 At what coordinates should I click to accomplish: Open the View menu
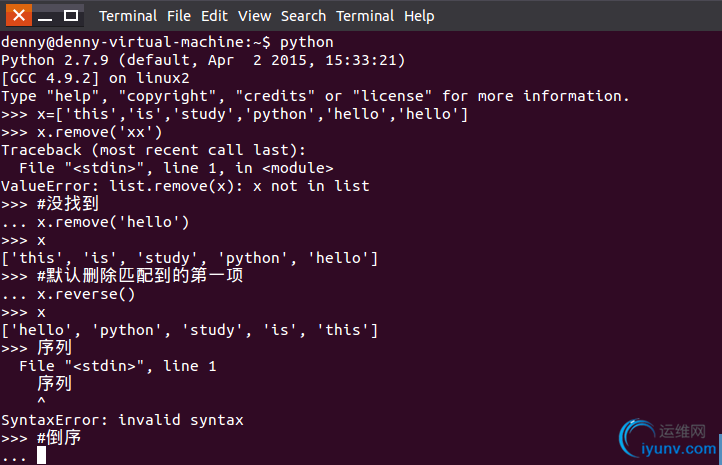(x=254, y=16)
